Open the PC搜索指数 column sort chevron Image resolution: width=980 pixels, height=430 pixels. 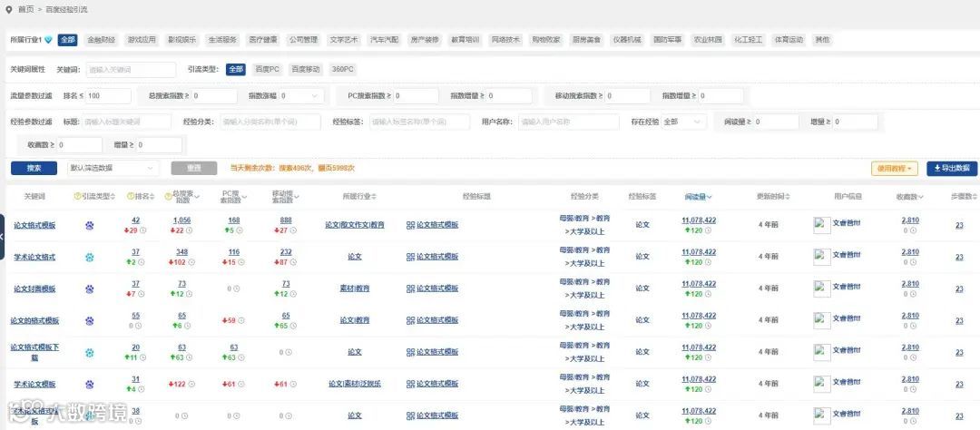pos(244,196)
